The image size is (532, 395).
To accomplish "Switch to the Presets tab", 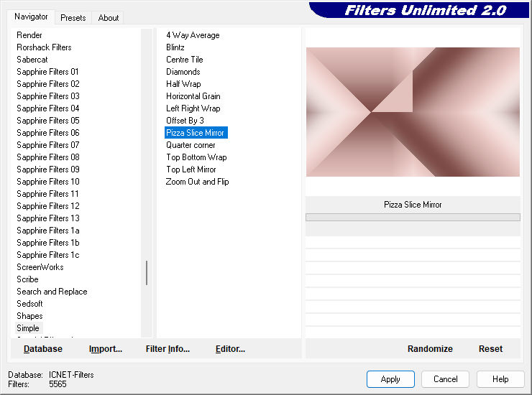I will tap(73, 18).
